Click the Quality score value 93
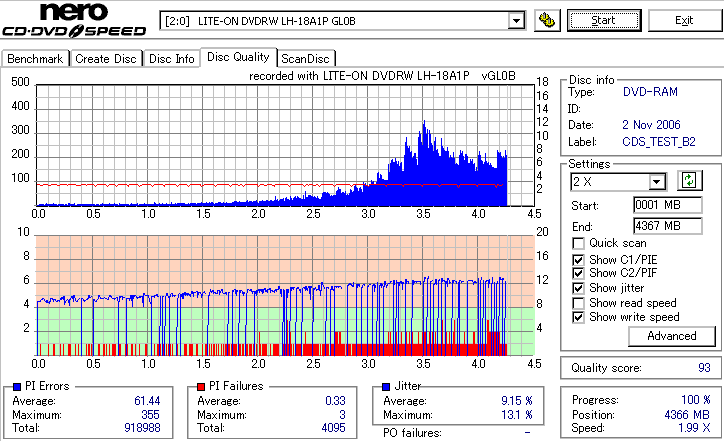This screenshot has width=724, height=441. click(704, 368)
